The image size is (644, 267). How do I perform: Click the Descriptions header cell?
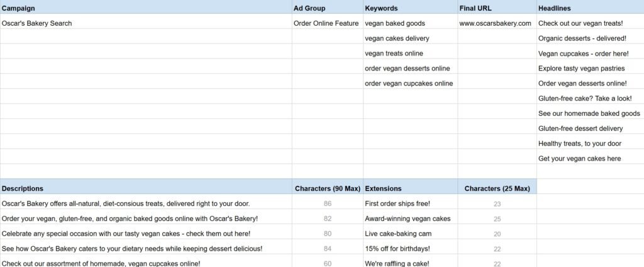(x=146, y=188)
